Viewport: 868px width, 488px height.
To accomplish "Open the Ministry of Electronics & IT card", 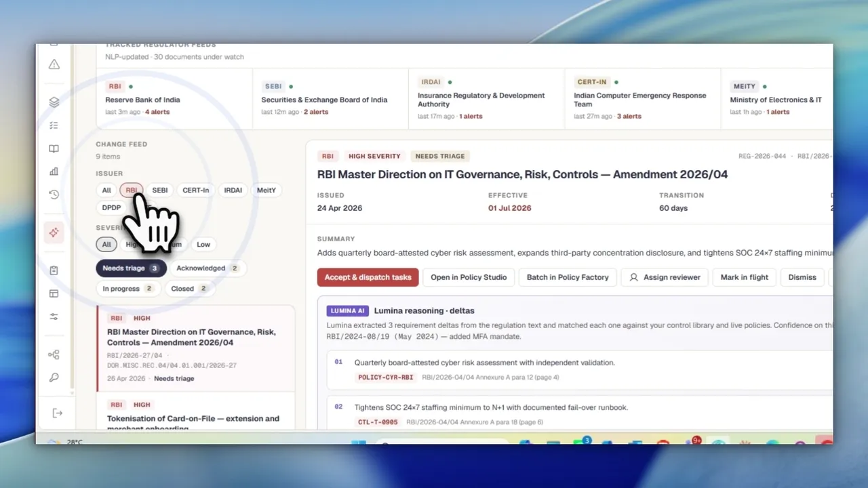I will pos(777,98).
